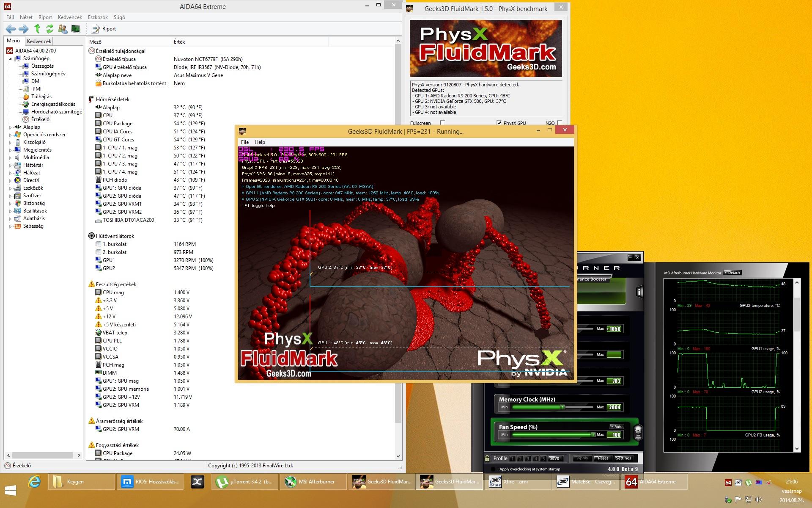Expand the Kiszolgáló tree node

(11, 142)
